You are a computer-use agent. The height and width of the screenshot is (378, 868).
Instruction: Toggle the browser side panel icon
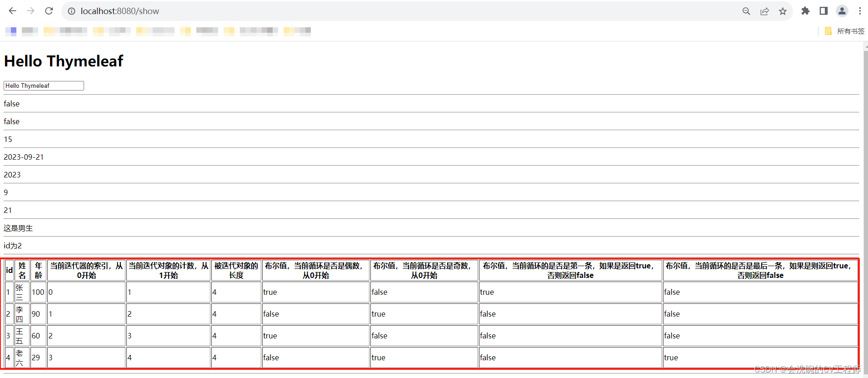point(823,11)
